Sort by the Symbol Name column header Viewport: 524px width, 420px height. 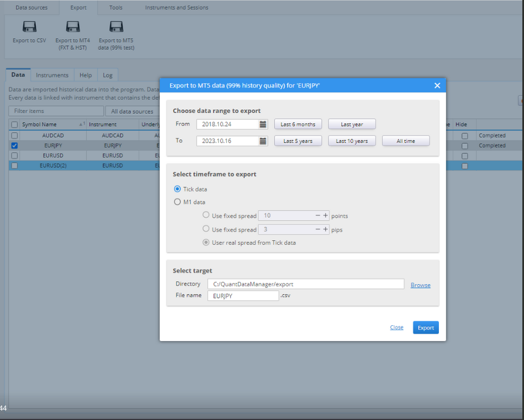[x=39, y=124]
